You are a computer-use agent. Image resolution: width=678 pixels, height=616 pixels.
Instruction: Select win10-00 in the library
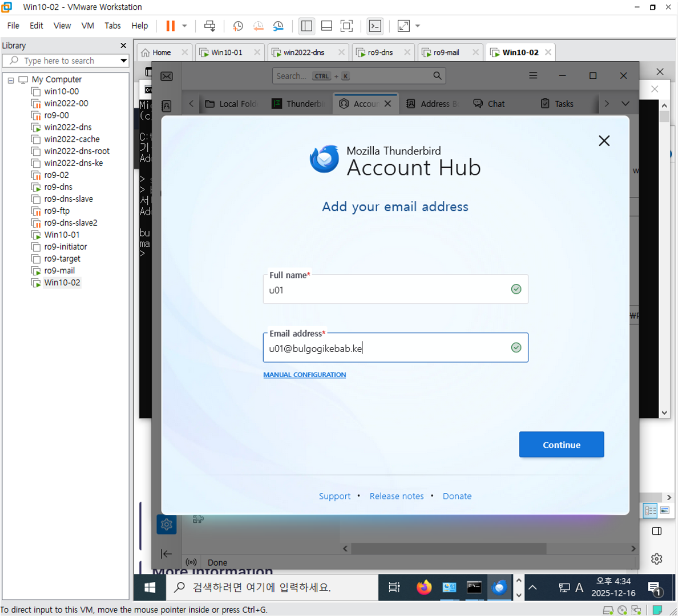(x=62, y=92)
